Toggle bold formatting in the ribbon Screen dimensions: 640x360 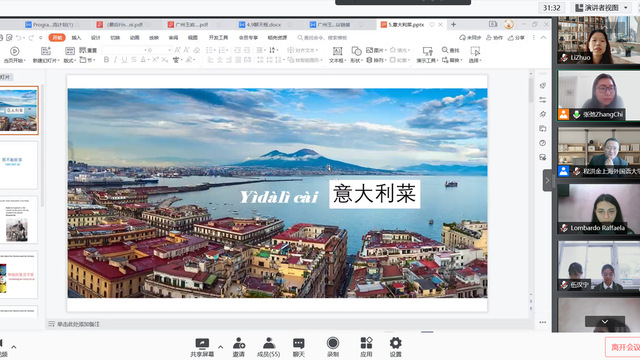[x=106, y=60]
